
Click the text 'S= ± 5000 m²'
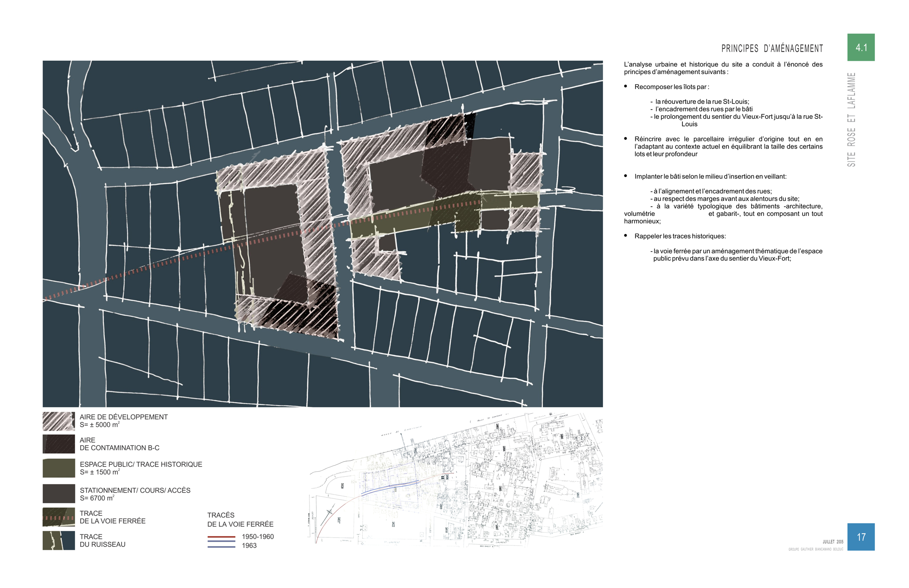[x=100, y=425]
